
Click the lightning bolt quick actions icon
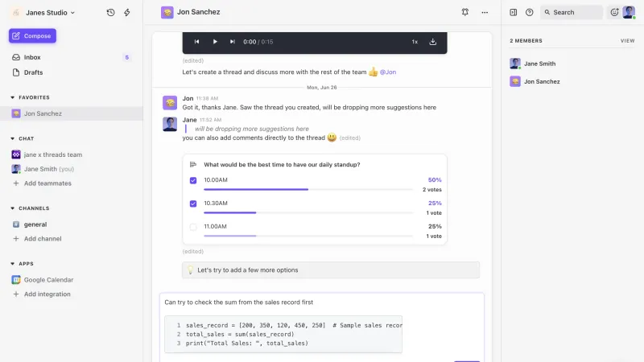pos(127,12)
